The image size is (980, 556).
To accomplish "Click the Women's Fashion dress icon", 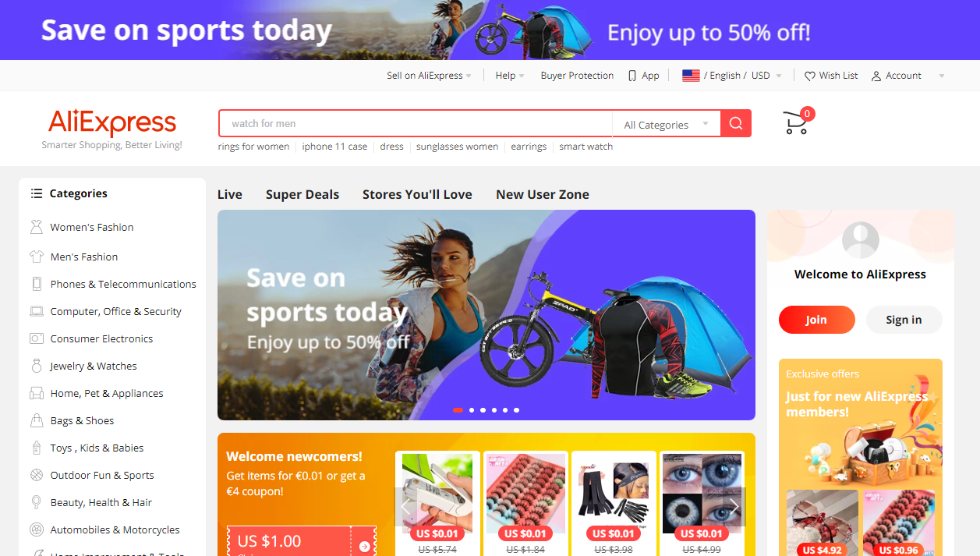I will tap(36, 227).
